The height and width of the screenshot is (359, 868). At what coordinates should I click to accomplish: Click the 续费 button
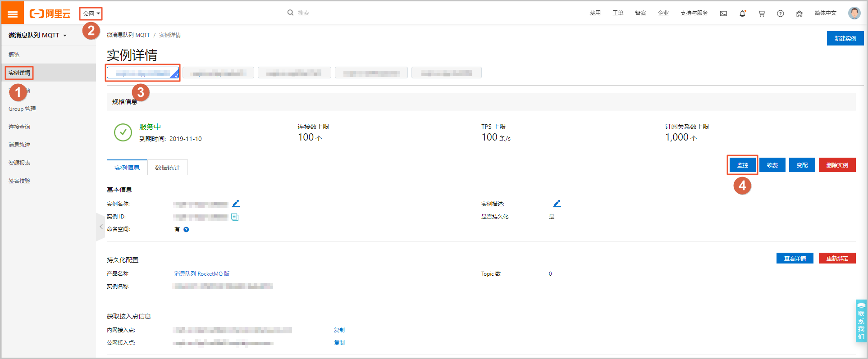[x=772, y=165]
